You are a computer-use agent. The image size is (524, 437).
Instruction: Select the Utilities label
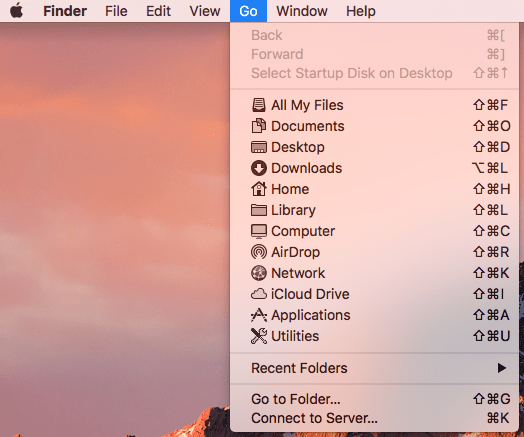click(295, 336)
